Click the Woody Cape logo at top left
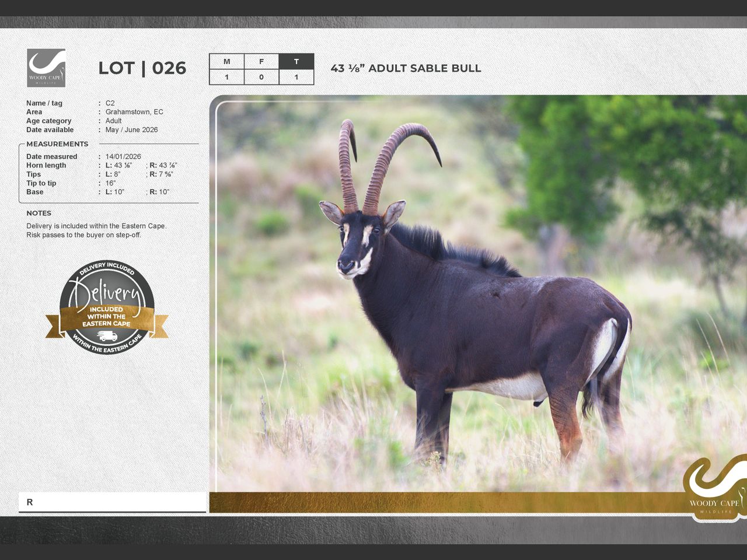Image resolution: width=747 pixels, height=560 pixels. [x=46, y=68]
